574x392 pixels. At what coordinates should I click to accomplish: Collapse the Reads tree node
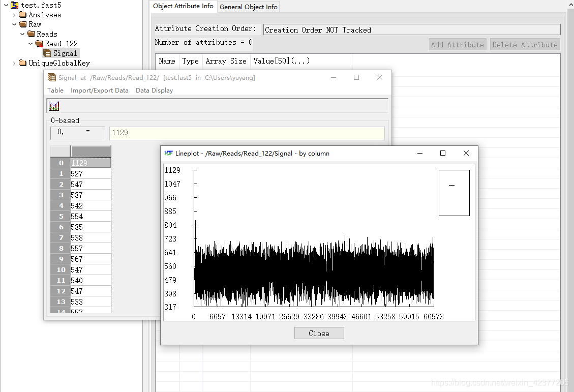click(x=22, y=34)
